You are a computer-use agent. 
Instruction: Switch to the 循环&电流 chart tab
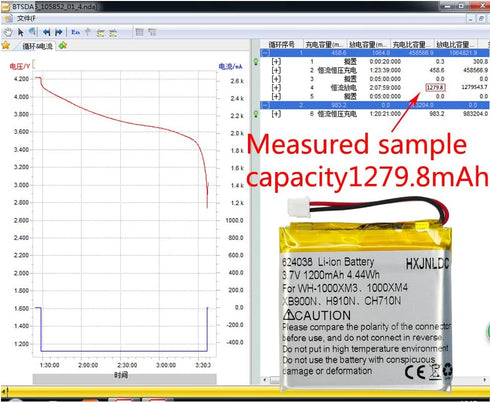point(37,46)
